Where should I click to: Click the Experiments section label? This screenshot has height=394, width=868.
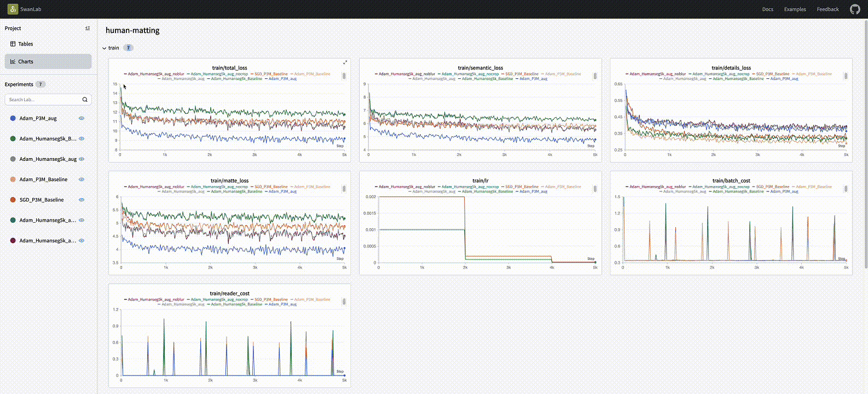click(19, 84)
